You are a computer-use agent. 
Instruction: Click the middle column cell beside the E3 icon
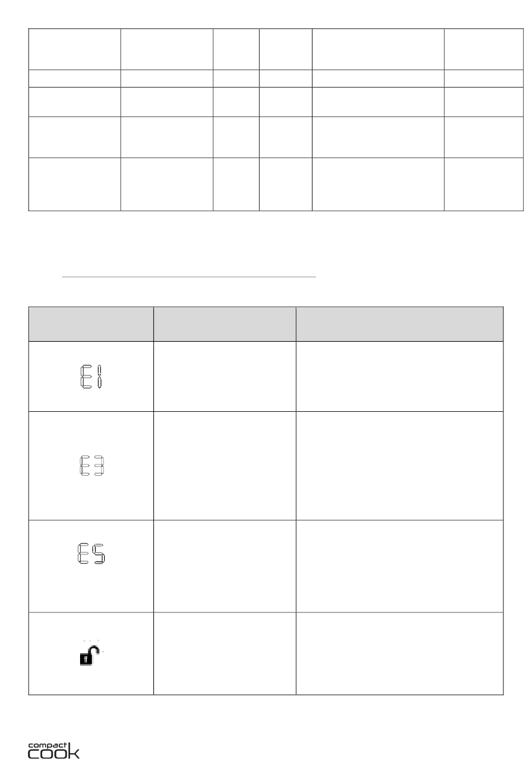225,466
